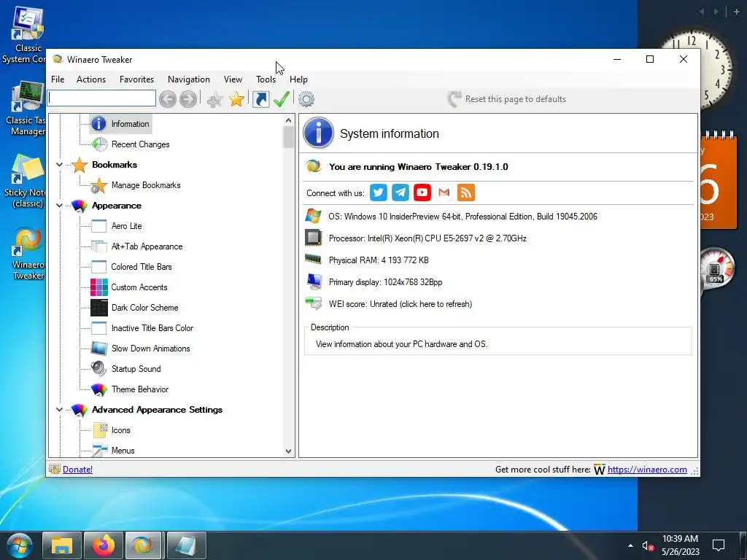
Task: Click the tree scrollbar up arrow
Action: pyautogui.click(x=288, y=121)
